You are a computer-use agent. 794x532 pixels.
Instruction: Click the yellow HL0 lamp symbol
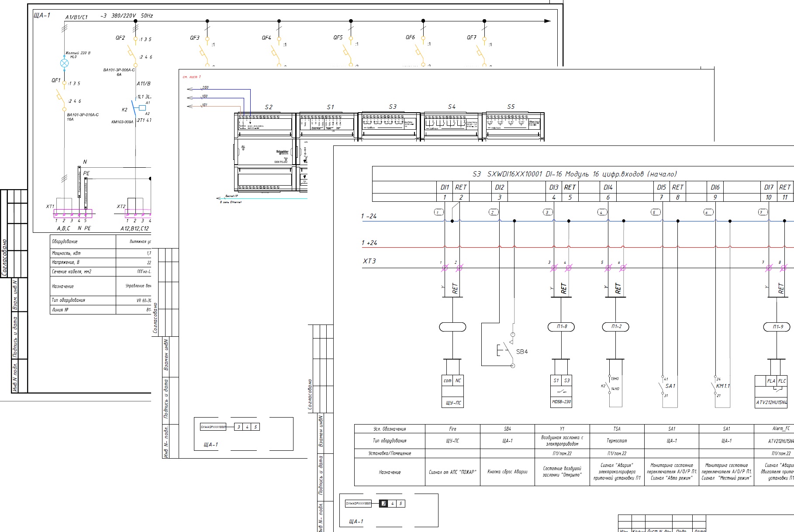pos(64,63)
